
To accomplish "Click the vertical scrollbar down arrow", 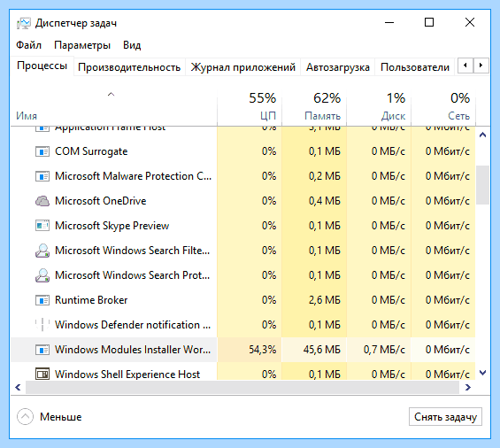I will (x=483, y=373).
